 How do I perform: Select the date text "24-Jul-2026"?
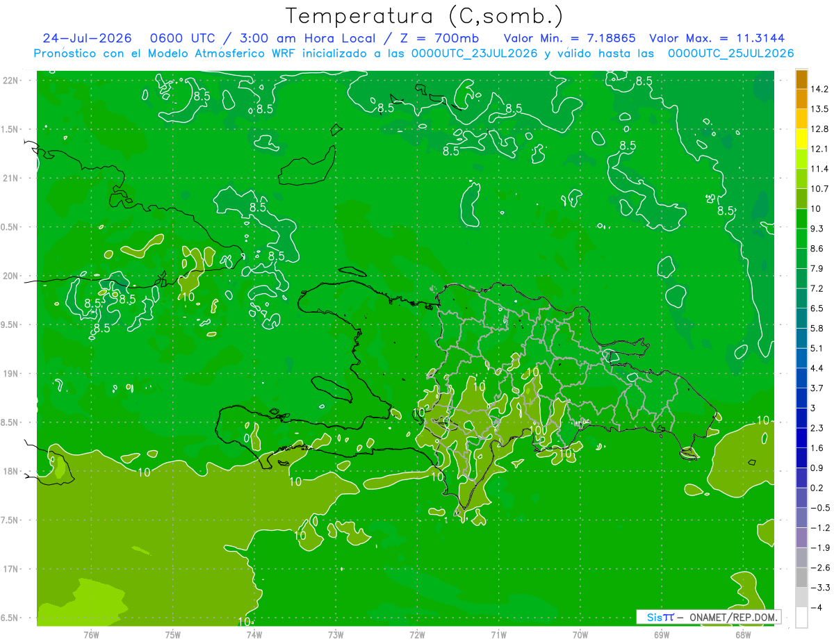pyautogui.click(x=87, y=39)
